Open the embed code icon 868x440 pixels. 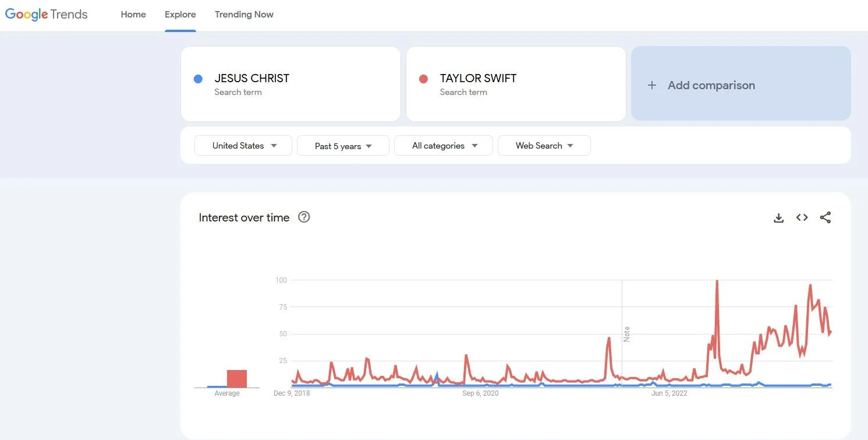click(802, 217)
